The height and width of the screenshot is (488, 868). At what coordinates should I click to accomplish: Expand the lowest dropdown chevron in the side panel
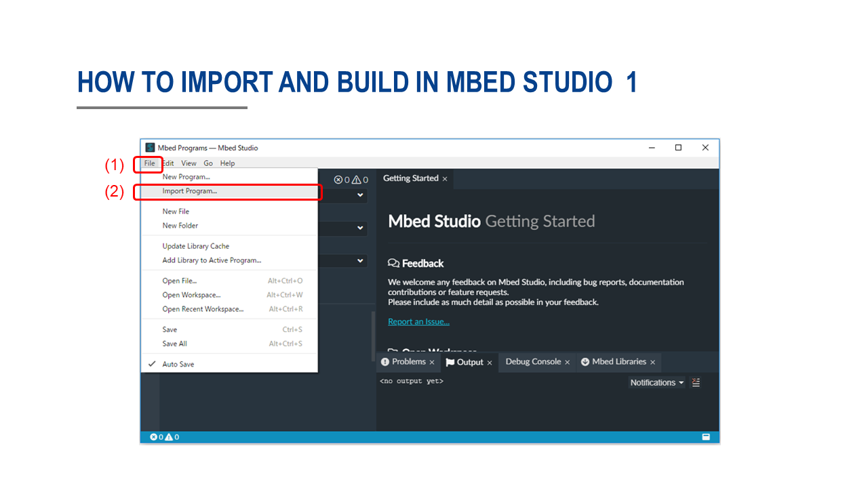(360, 260)
